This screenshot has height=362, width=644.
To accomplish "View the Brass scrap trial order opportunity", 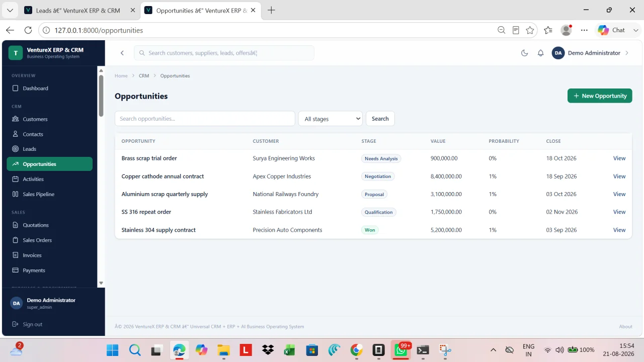I will 619,158.
